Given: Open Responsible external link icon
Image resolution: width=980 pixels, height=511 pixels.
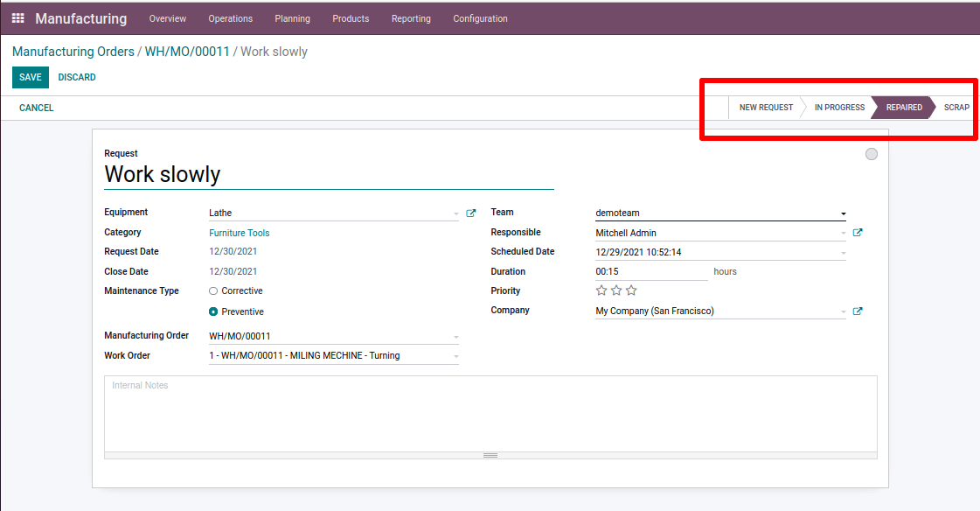Looking at the screenshot, I should [858, 233].
